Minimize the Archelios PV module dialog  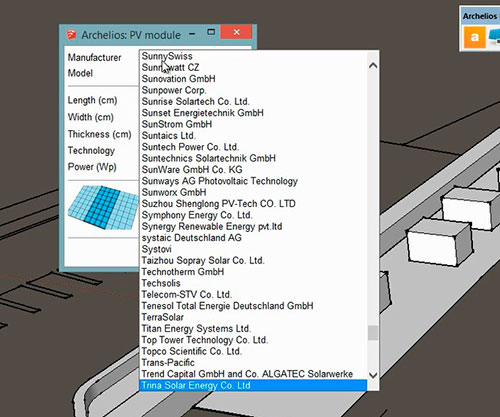pyautogui.click(x=192, y=34)
